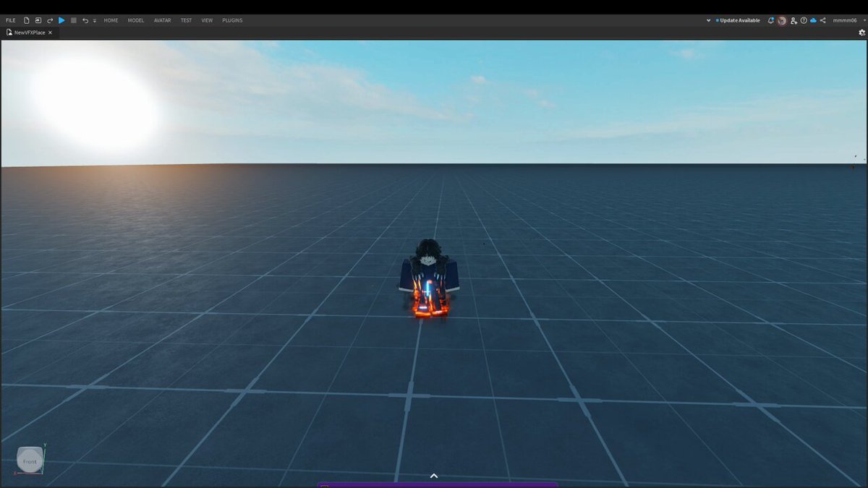The height and width of the screenshot is (488, 868).
Task: Select the character in the viewport
Action: [430, 278]
